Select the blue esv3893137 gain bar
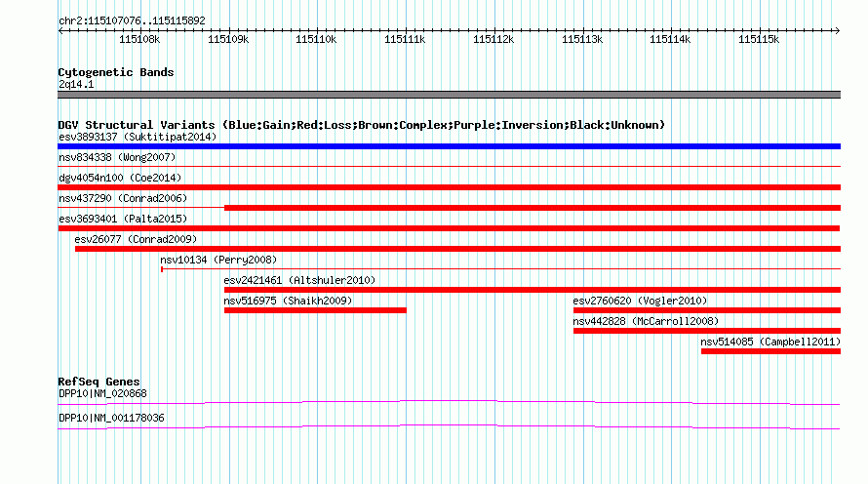868x484 pixels. [x=449, y=146]
